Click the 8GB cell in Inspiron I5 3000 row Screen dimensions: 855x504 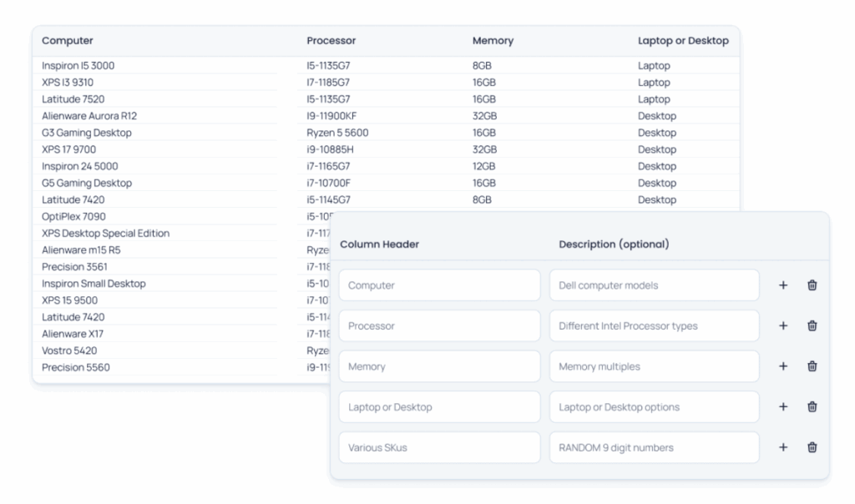coord(482,66)
